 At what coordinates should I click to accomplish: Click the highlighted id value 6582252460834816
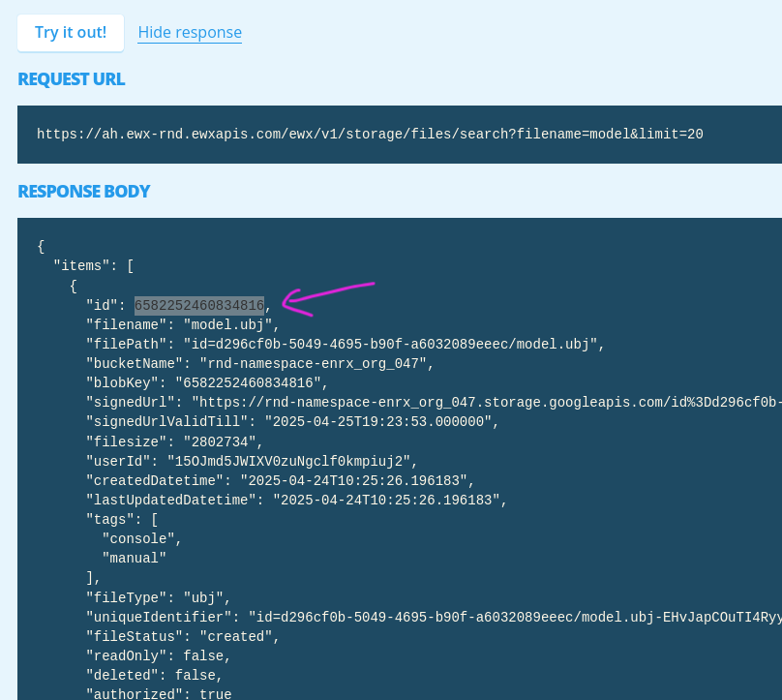(x=198, y=305)
